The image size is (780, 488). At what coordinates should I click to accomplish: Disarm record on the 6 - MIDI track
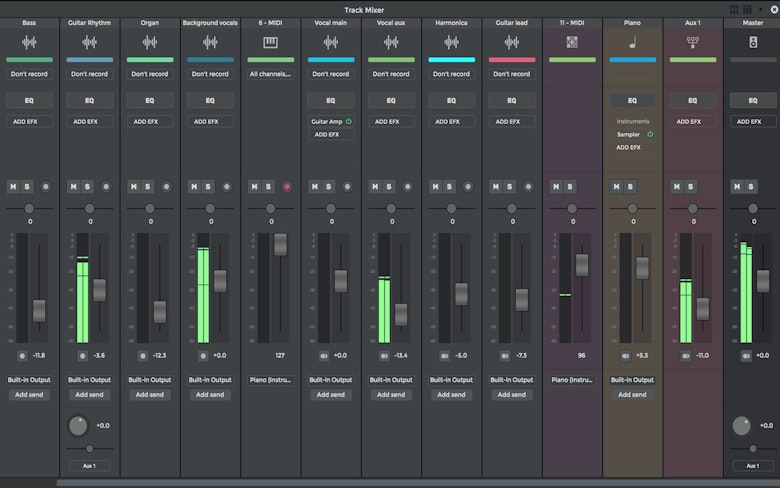tap(287, 187)
